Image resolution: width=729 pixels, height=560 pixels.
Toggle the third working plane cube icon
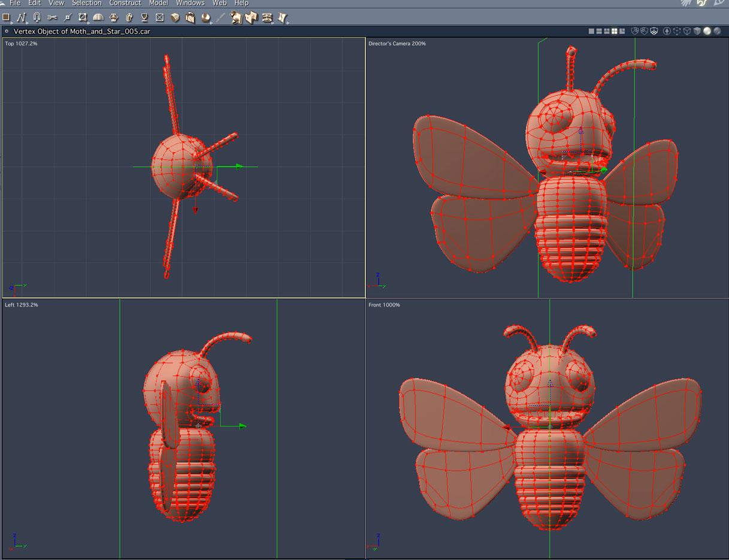click(654, 31)
